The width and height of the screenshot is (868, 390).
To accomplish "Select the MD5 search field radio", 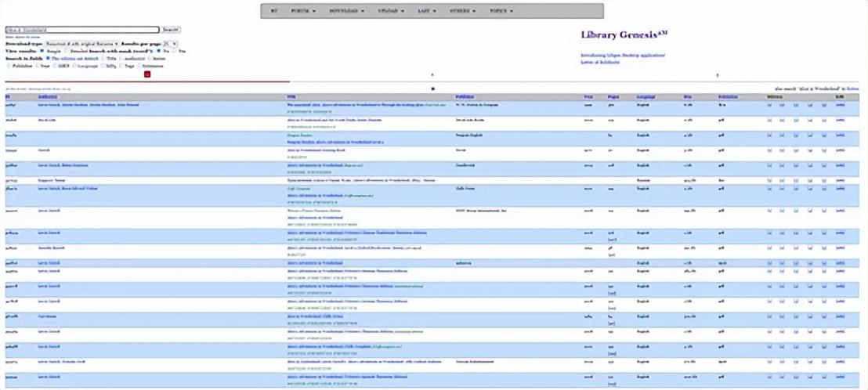I will [103, 66].
